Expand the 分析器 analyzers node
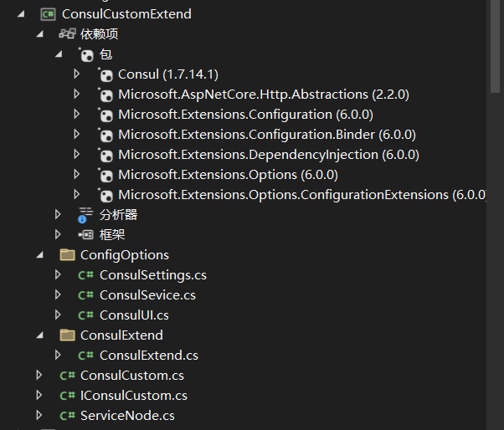Viewport: 504px width, 430px height. (58, 214)
